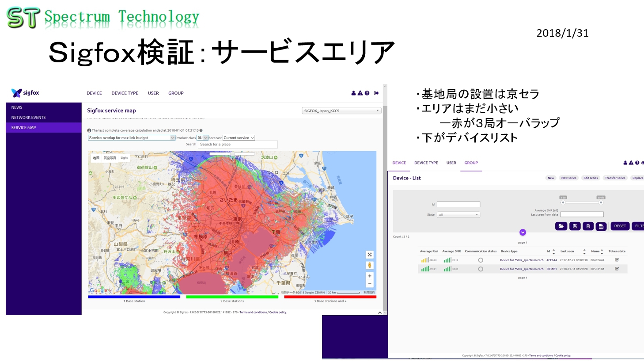
Task: Open GROUP menu in service map window
Action: [x=176, y=93]
